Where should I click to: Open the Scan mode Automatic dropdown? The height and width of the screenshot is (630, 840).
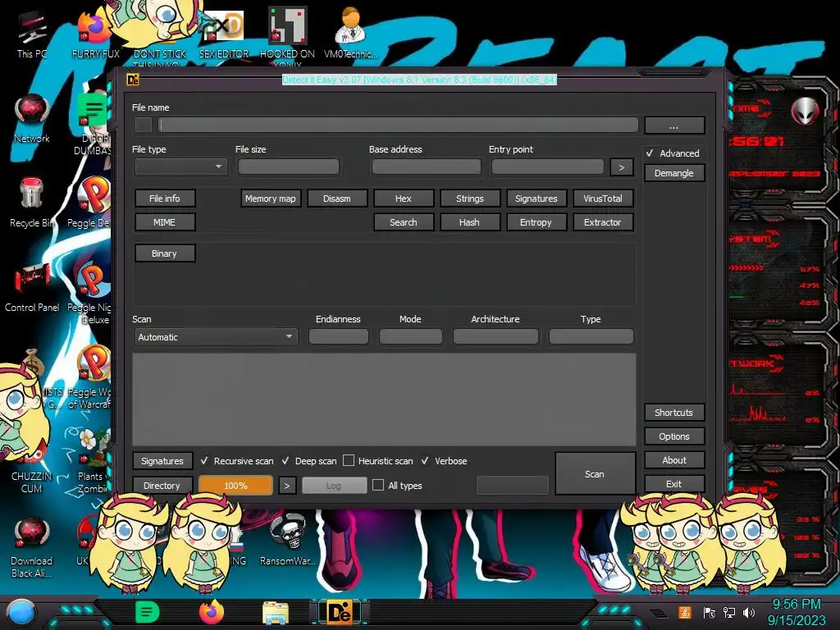[x=216, y=337]
